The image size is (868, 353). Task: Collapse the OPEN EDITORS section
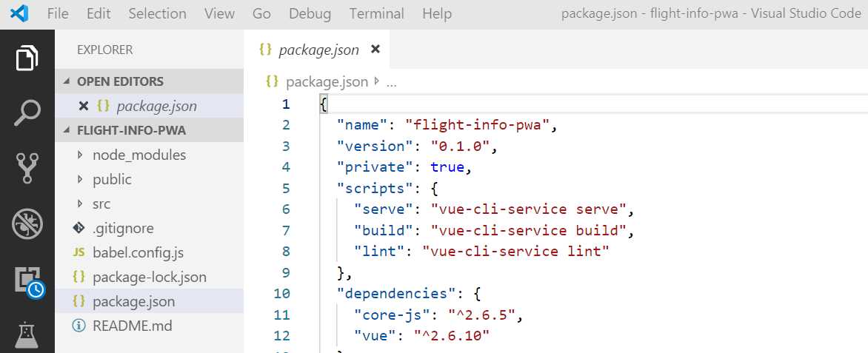[x=67, y=81]
